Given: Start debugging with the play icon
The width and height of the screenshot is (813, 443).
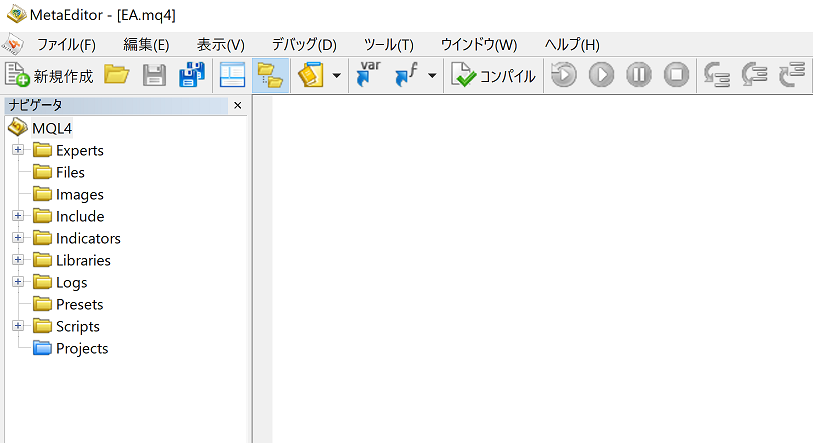Looking at the screenshot, I should [x=601, y=75].
